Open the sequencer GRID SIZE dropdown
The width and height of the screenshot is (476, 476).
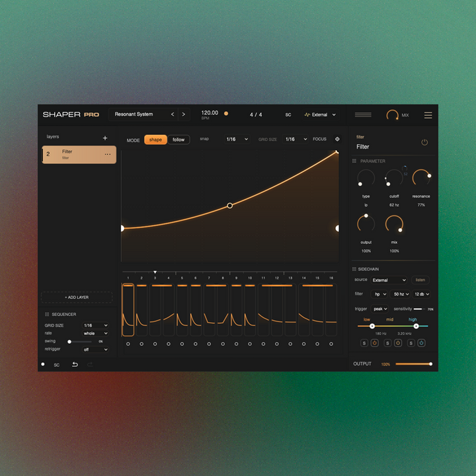95,325
